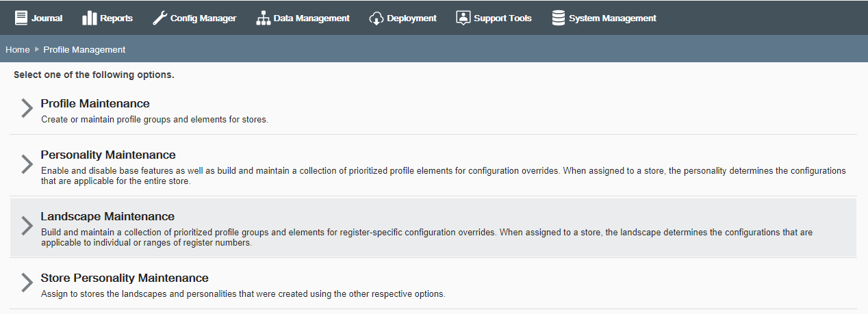This screenshot has height=314, width=868.
Task: Expand the Personality Maintenance chevron
Action: pos(27,163)
